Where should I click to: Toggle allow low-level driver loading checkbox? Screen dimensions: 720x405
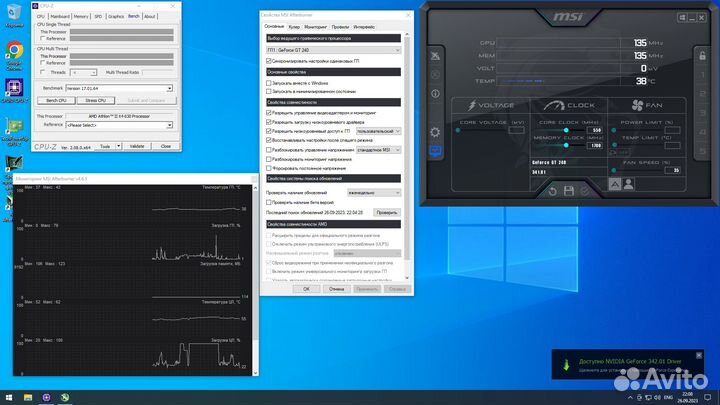[x=269, y=122]
